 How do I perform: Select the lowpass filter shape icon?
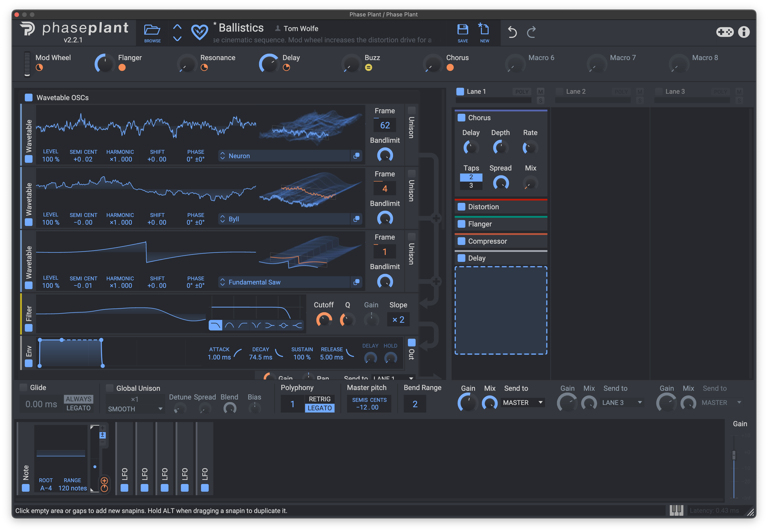(216, 325)
